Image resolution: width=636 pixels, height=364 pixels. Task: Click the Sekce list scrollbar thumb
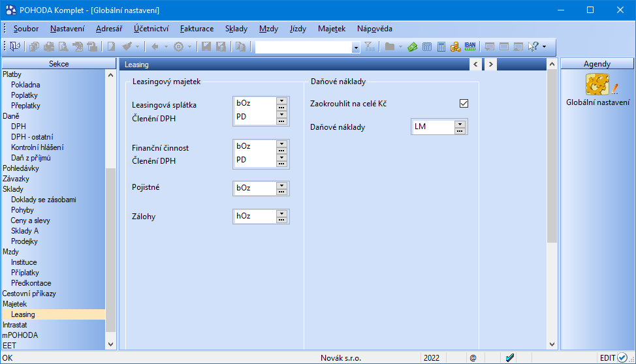[110, 250]
